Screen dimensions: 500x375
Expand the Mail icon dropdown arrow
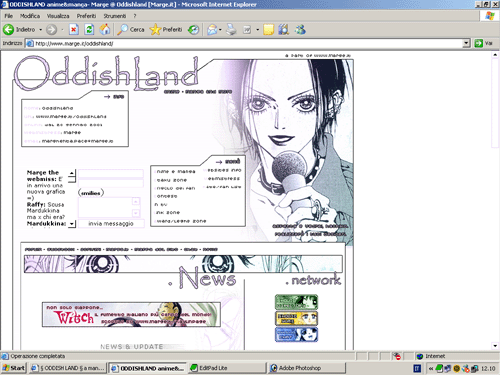tap(220, 30)
